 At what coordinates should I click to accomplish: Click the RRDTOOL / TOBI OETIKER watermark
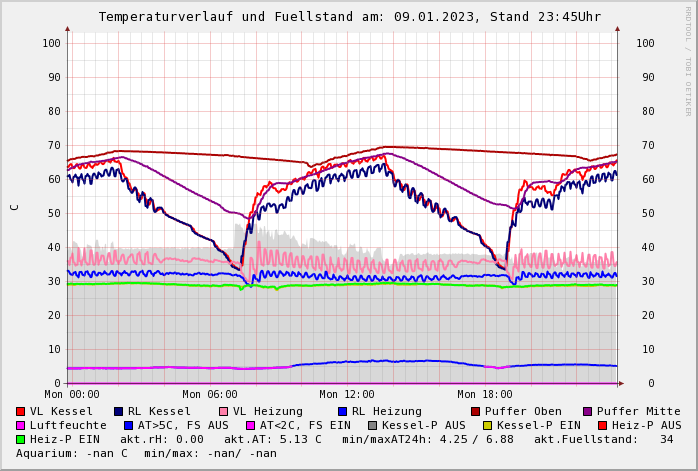688,60
